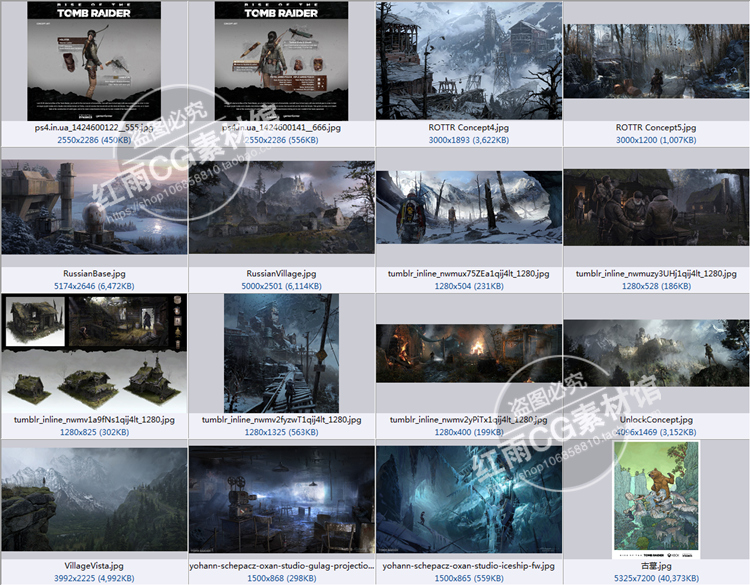This screenshot has height=585, width=750.
Task: Click the dimensions text 1500x865 (559KB)
Action: [x=469, y=578]
